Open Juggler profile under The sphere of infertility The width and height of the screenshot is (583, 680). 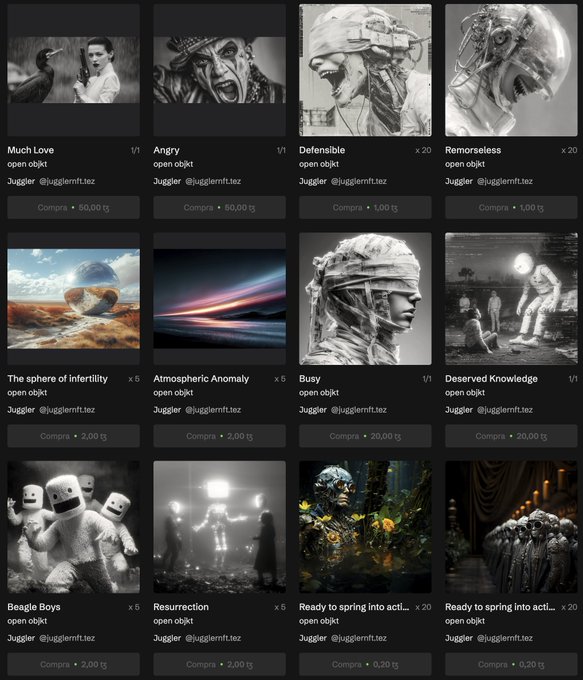(x=51, y=410)
